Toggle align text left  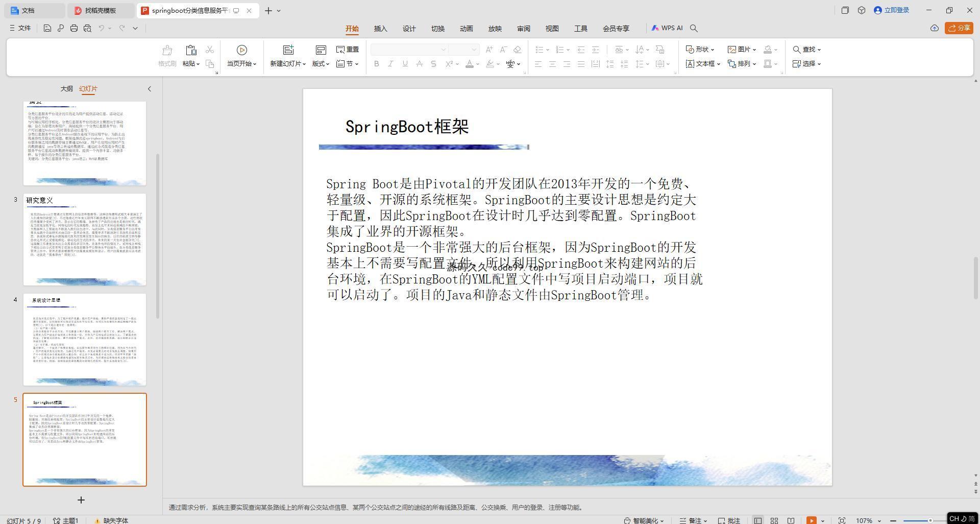coord(538,64)
